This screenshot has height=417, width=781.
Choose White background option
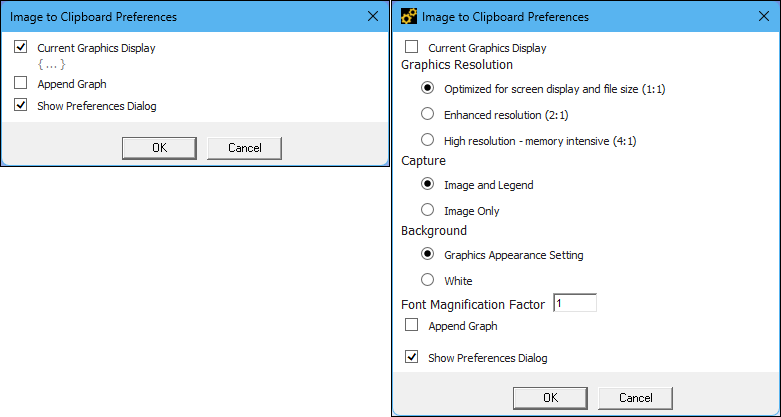tap(428, 280)
